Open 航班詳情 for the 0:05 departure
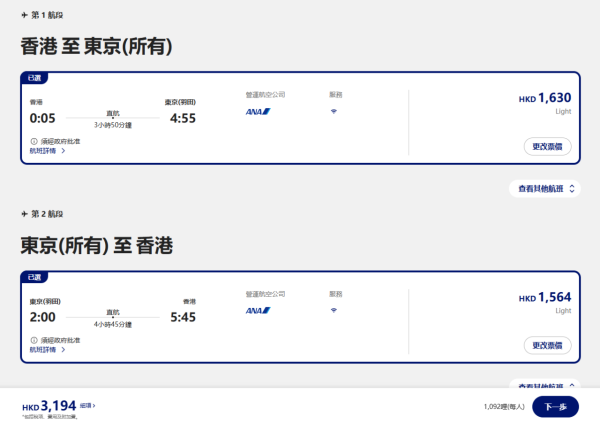Screen dimensions: 600x424 click(47, 151)
